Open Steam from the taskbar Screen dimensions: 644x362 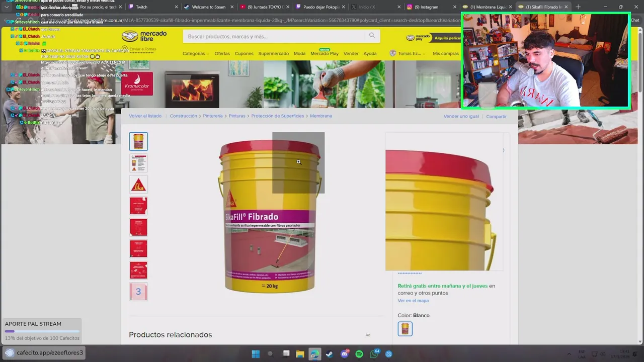tap(330, 354)
